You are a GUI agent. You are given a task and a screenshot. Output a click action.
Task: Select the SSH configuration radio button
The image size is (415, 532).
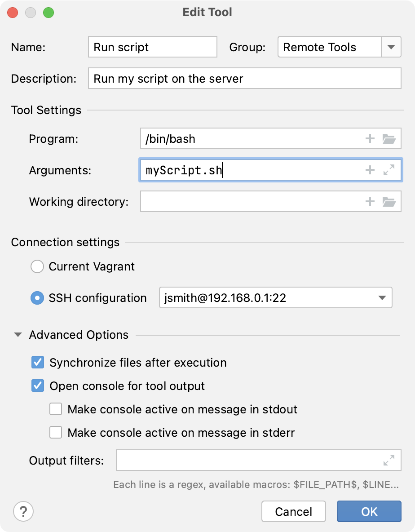point(37,298)
